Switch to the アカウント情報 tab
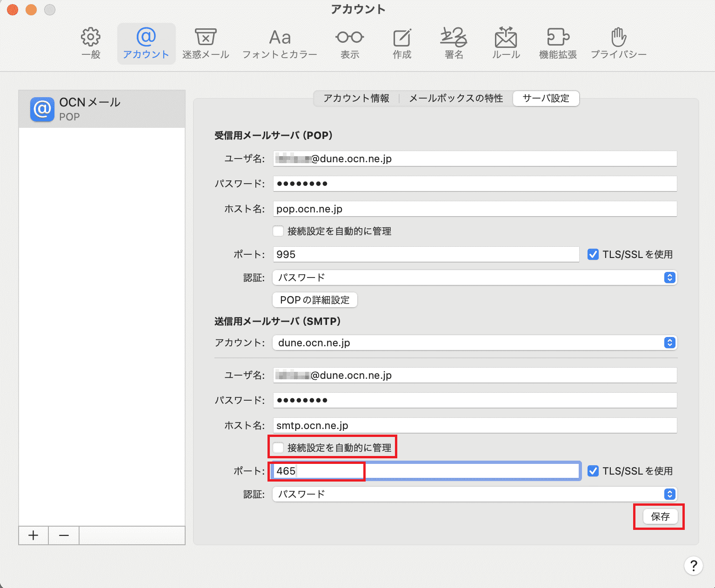Screen dimensions: 715x588 point(356,99)
